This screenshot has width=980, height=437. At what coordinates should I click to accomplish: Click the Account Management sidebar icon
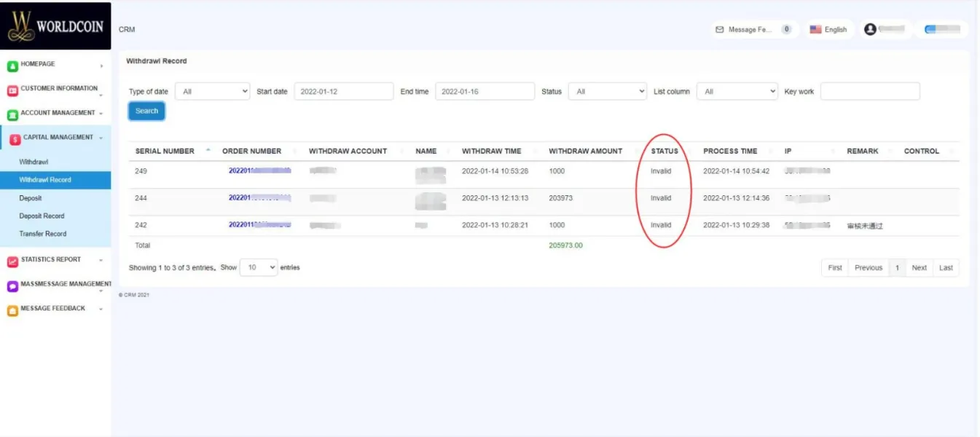[x=12, y=115]
